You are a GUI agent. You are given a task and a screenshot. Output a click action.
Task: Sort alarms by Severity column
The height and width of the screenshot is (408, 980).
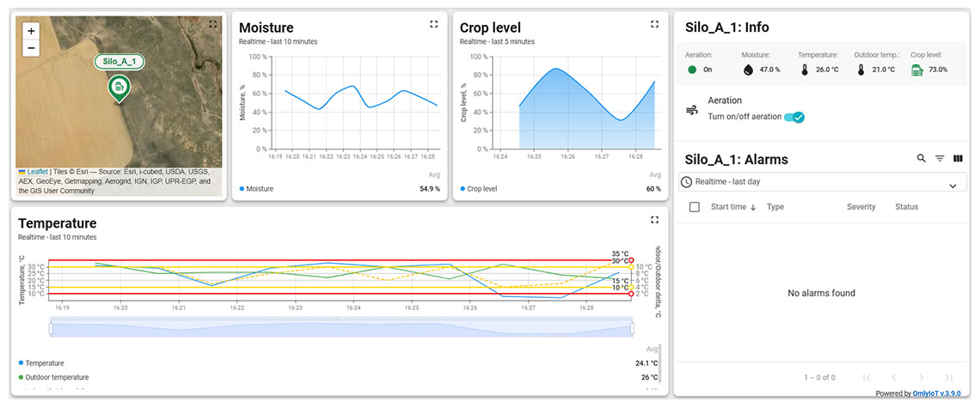tap(861, 207)
